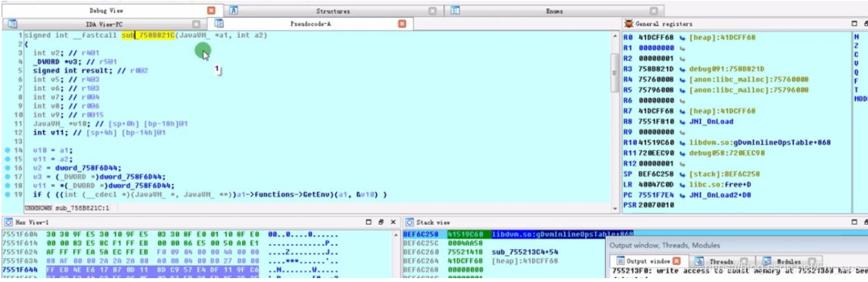
Task: Maximize the General registers panel
Action: click(x=854, y=24)
